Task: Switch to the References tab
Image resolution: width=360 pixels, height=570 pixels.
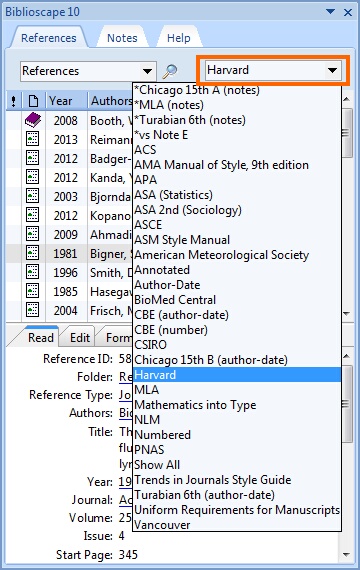Action: 49,38
